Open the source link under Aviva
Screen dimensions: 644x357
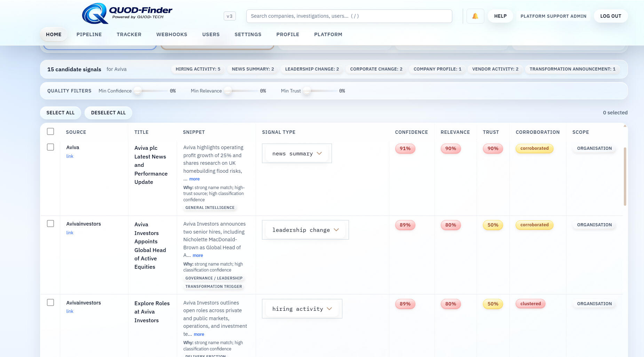[70, 156]
